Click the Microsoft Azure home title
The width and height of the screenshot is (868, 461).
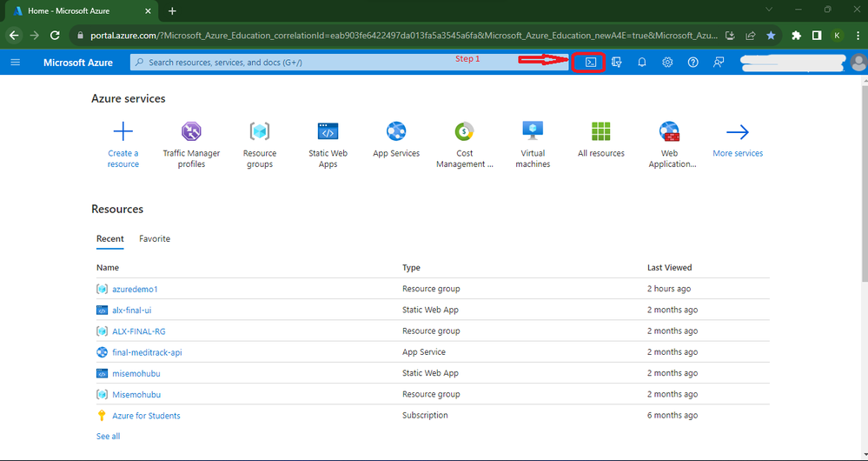(78, 63)
